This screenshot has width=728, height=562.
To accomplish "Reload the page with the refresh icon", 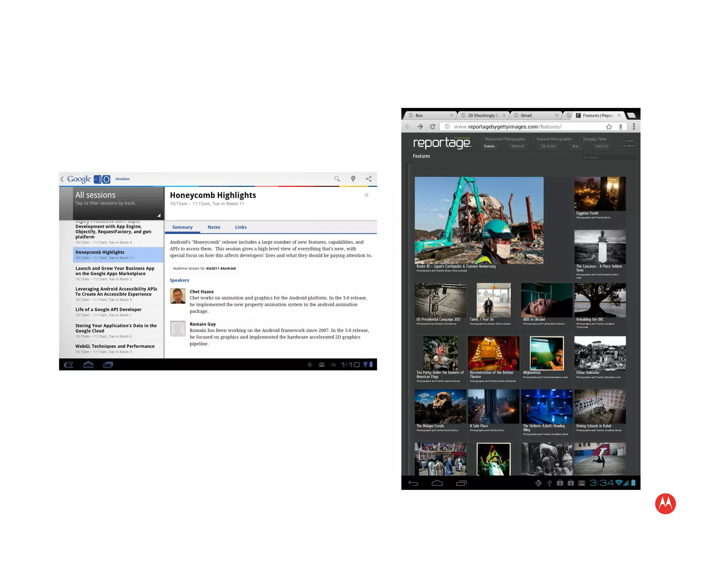I will click(433, 127).
